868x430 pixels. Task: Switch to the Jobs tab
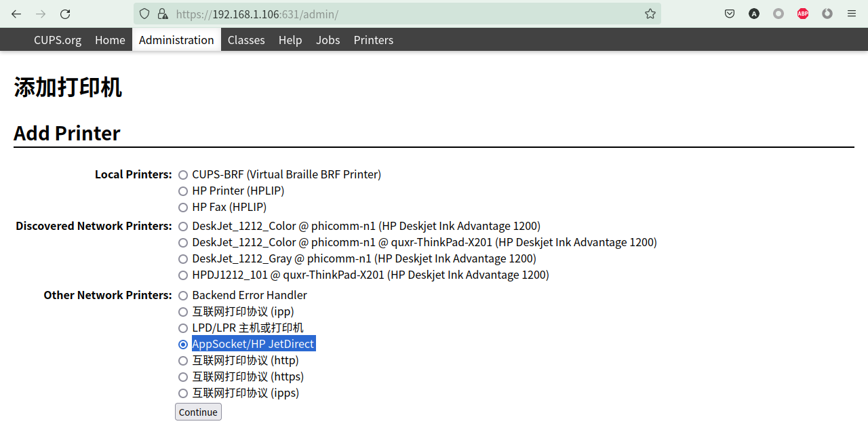[x=328, y=40]
